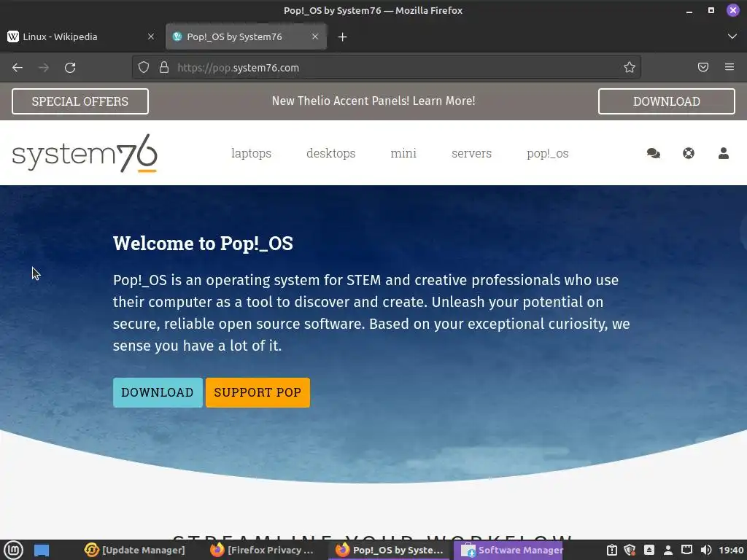Show site security info via padlock icon
Screen dimensions: 747x560
[x=164, y=68]
